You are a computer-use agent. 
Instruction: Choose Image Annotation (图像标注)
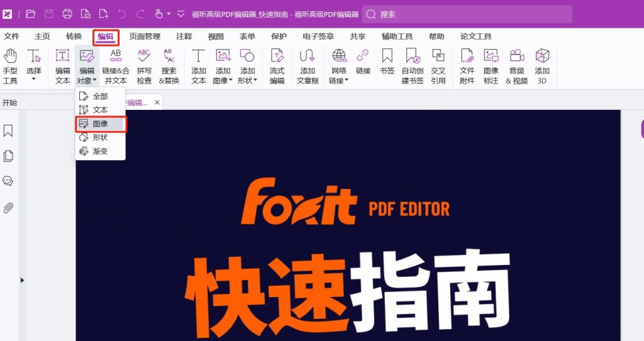pos(491,66)
